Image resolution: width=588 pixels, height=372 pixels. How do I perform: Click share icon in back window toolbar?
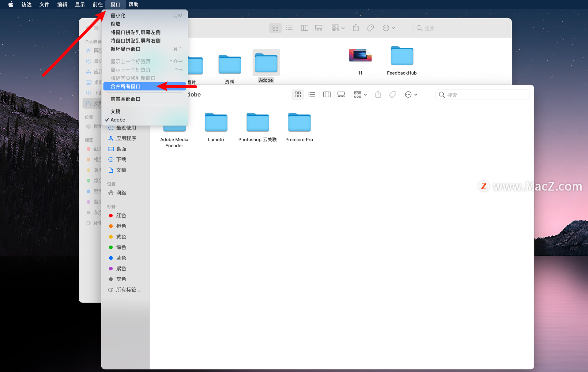(356, 28)
